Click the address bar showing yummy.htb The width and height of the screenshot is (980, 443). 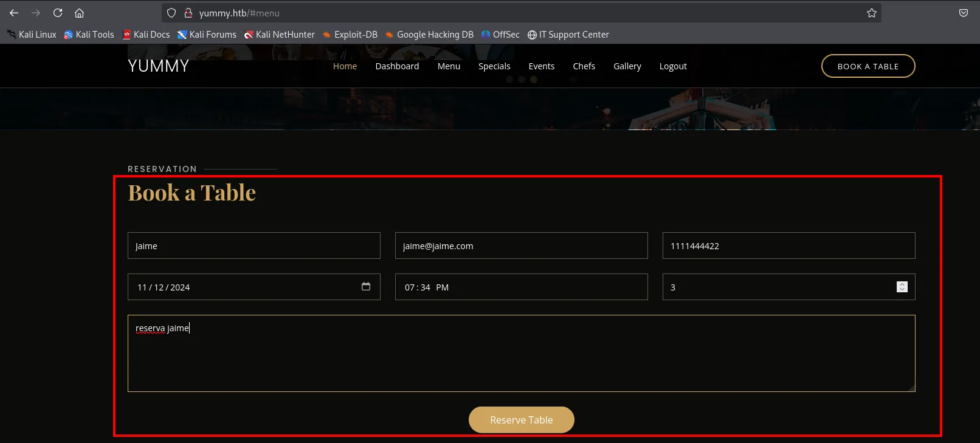pos(521,13)
